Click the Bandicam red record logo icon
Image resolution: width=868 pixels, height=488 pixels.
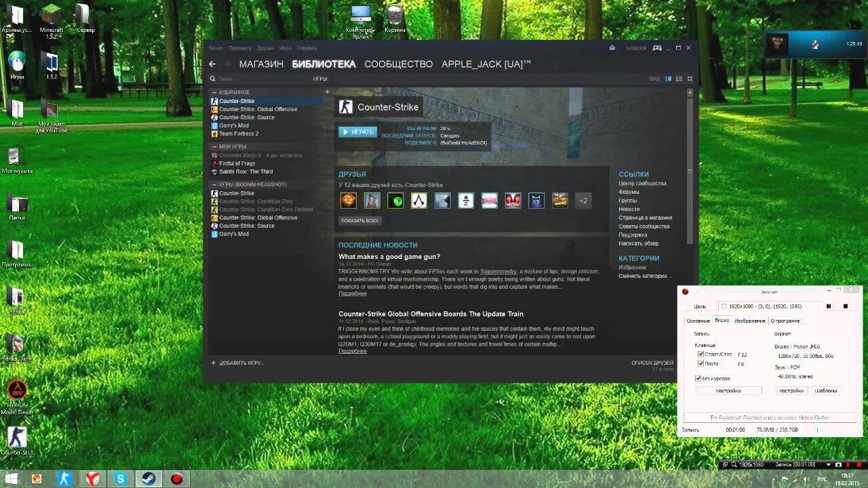[x=686, y=292]
